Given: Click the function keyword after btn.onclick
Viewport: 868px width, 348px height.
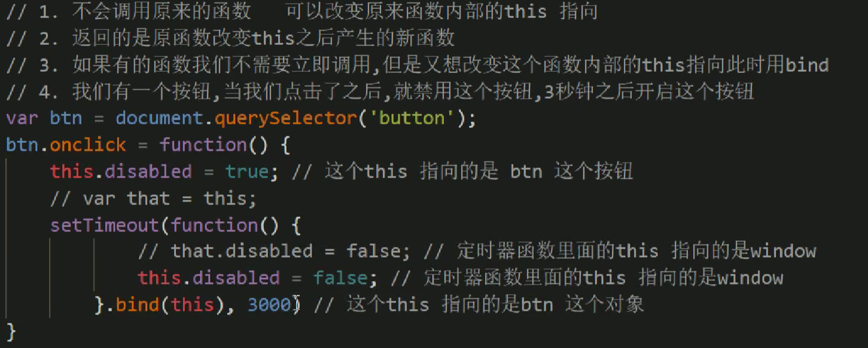Looking at the screenshot, I should click(x=203, y=145).
